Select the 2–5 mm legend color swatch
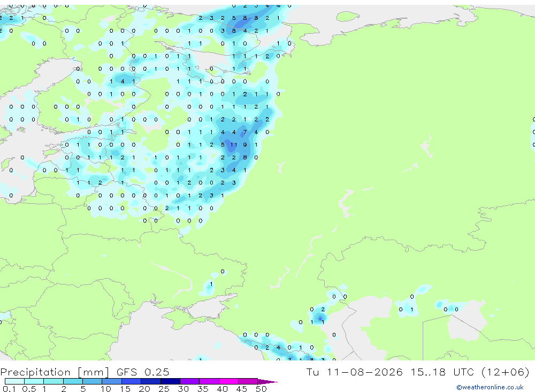The height and width of the screenshot is (392, 535). (x=73, y=381)
